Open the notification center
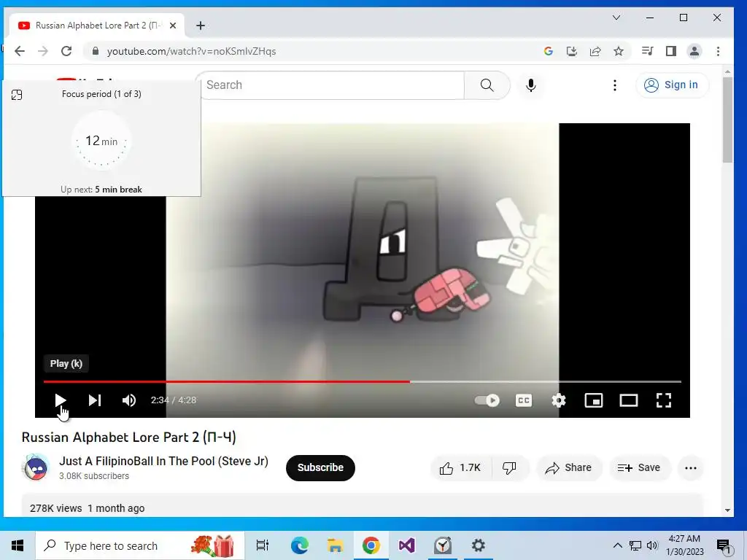 [x=724, y=546]
